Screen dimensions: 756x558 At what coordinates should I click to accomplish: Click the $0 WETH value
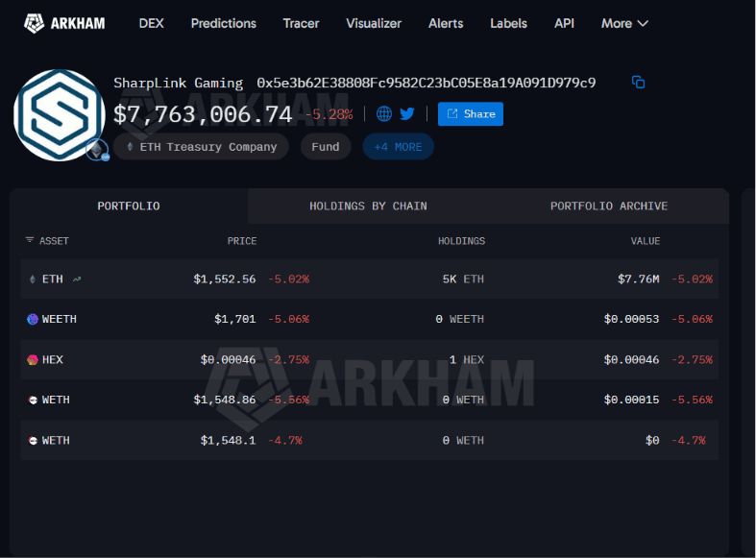pyautogui.click(x=652, y=441)
